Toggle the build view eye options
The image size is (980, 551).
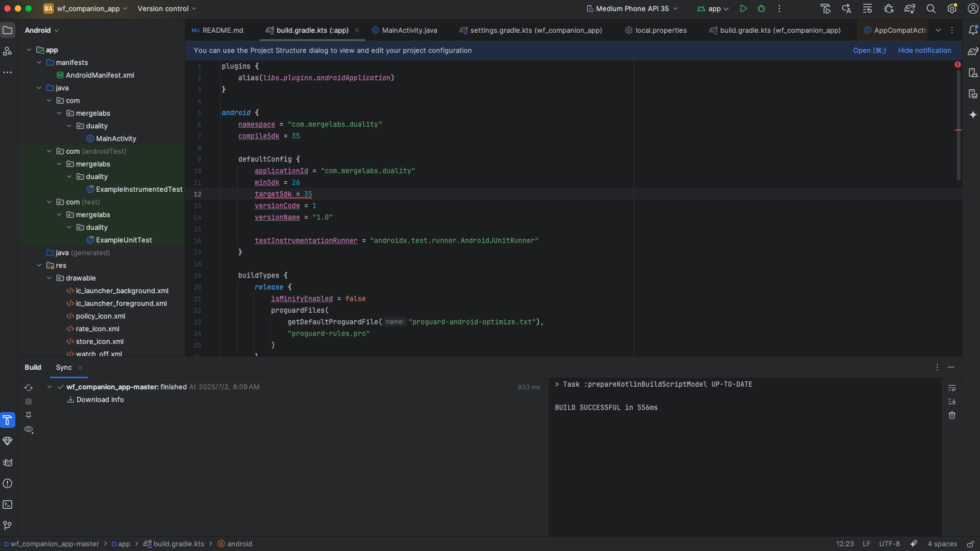point(29,429)
